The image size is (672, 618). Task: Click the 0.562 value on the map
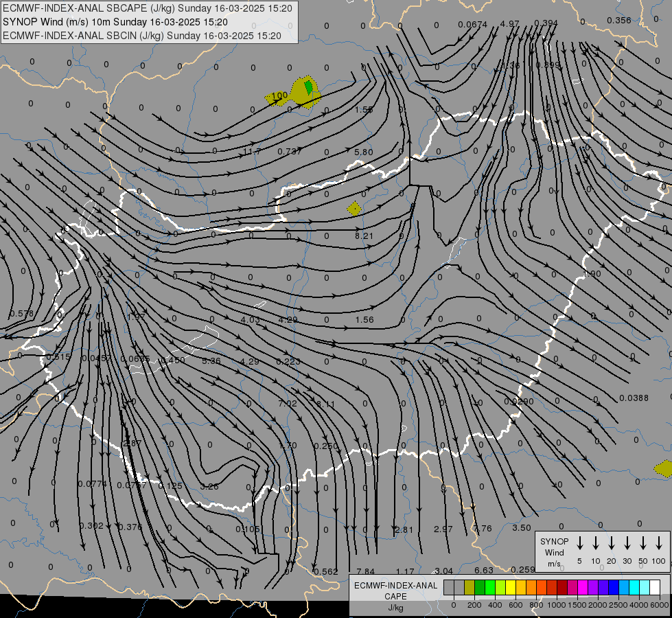tap(326, 572)
